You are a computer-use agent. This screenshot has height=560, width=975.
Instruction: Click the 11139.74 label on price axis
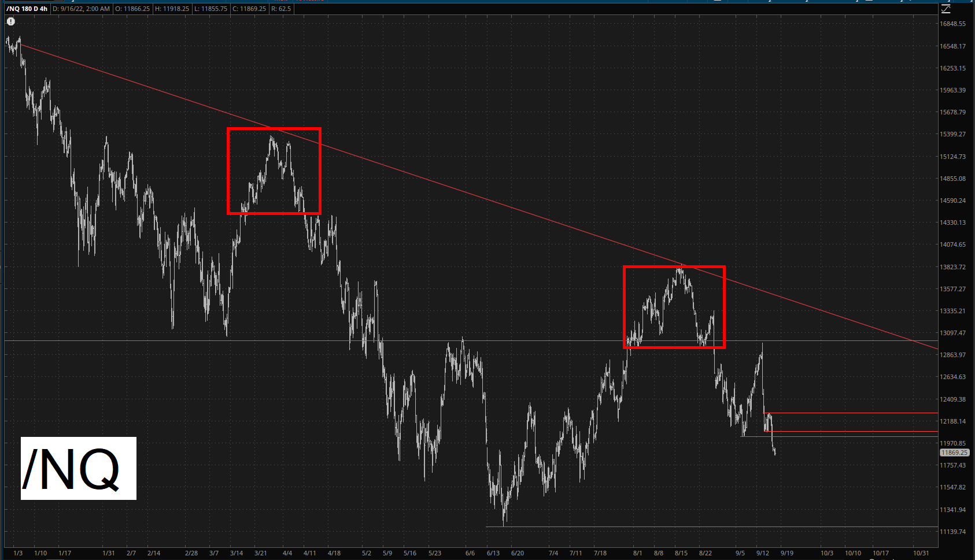pos(952,532)
